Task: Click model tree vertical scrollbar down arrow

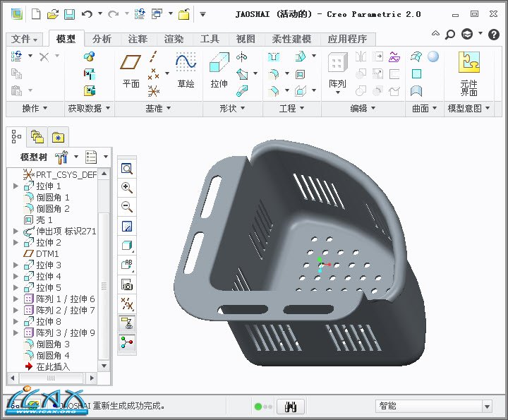Action: pos(104,366)
